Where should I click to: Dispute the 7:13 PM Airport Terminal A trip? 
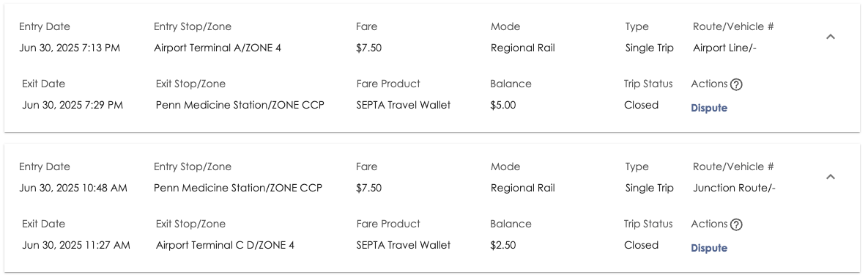tap(708, 109)
